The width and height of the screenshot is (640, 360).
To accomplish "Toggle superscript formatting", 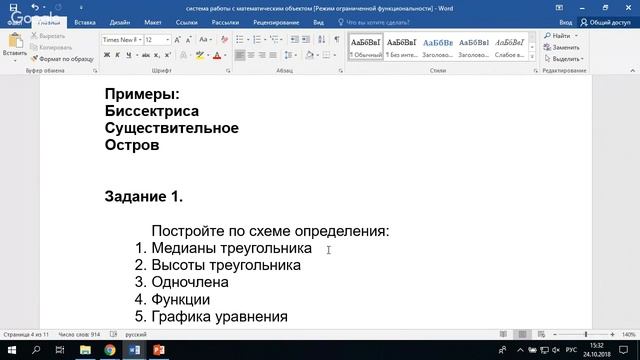I will [167, 55].
